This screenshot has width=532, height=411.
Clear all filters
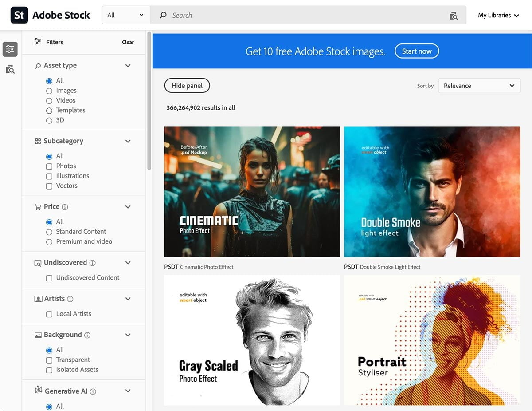[x=128, y=42]
